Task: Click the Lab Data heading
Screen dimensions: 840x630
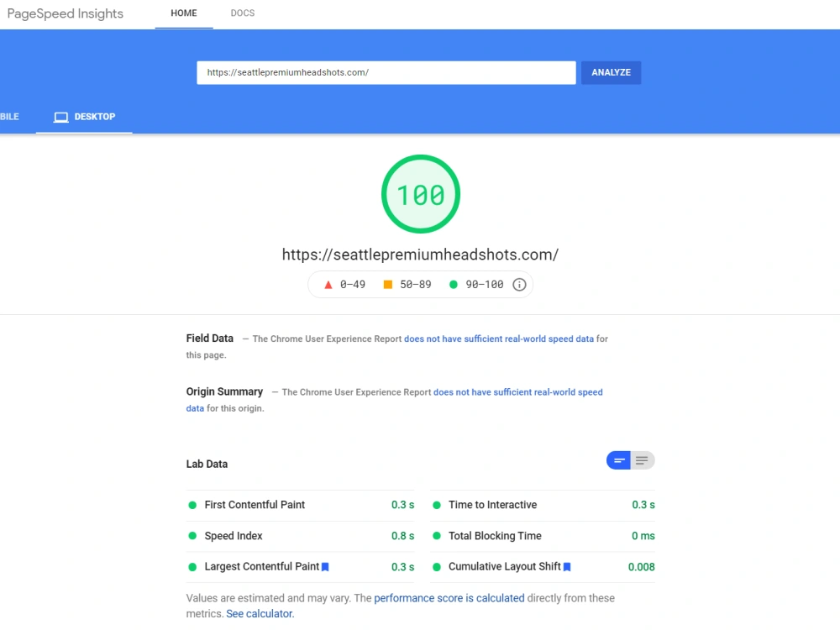Action: coord(207,464)
